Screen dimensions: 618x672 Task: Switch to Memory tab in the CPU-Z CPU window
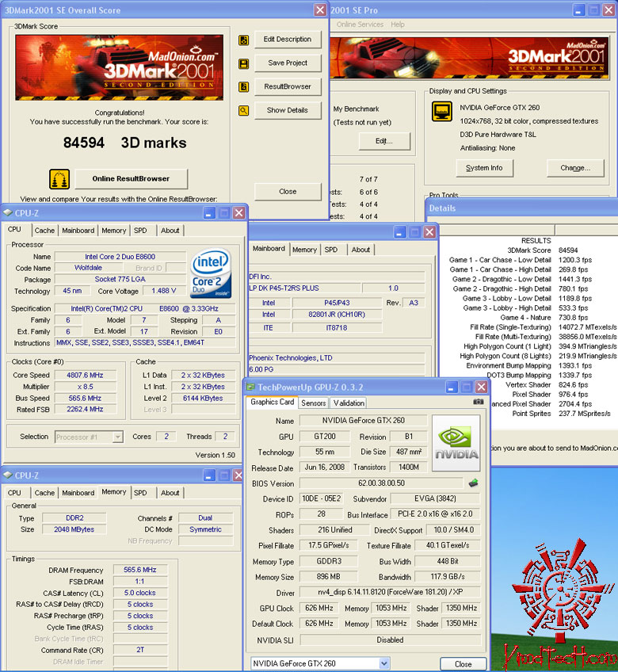(114, 231)
